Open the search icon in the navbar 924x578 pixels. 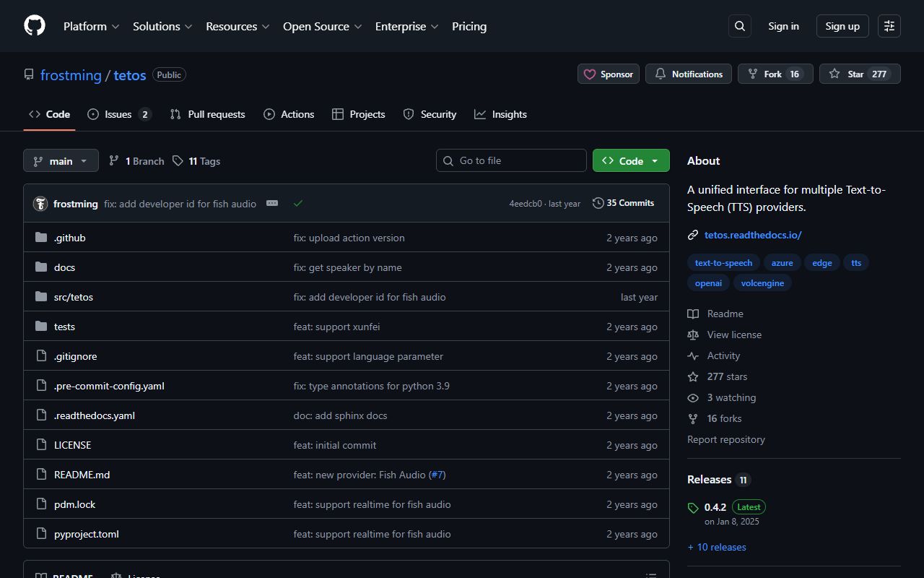tap(739, 25)
